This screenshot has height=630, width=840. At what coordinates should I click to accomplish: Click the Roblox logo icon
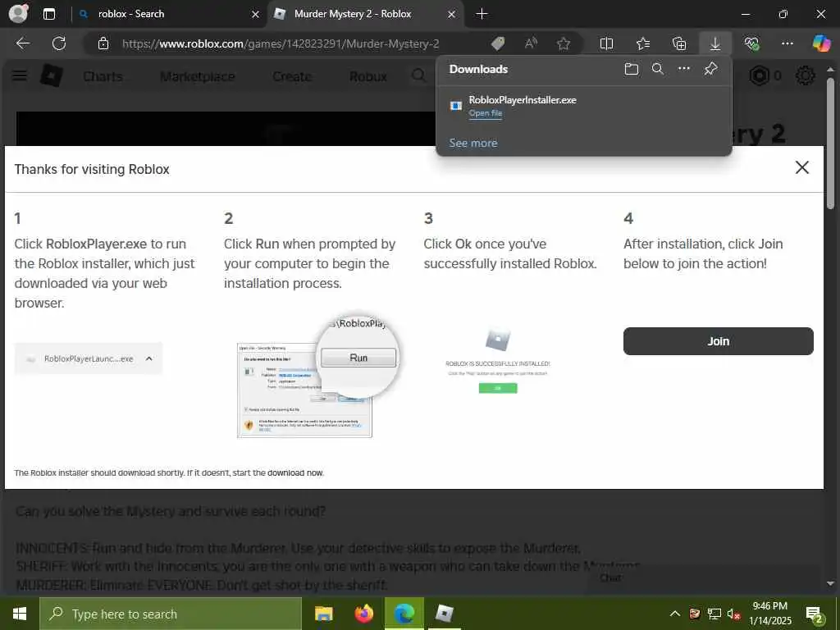(x=52, y=75)
